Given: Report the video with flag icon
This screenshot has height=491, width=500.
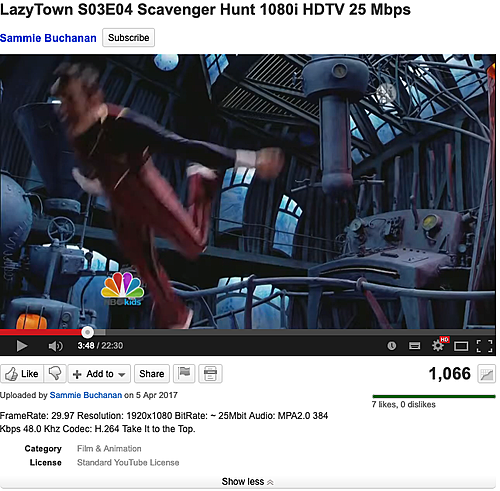Looking at the screenshot, I should (184, 374).
